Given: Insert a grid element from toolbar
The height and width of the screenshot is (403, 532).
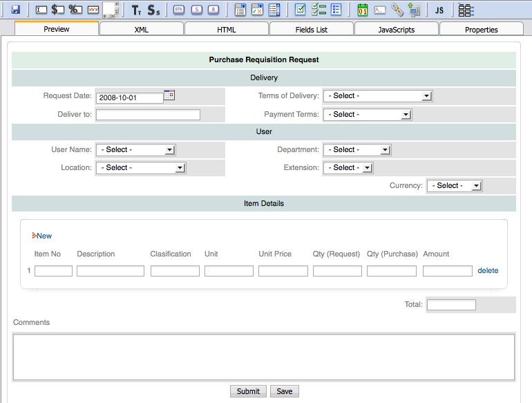Looking at the screenshot, I should click(466, 10).
